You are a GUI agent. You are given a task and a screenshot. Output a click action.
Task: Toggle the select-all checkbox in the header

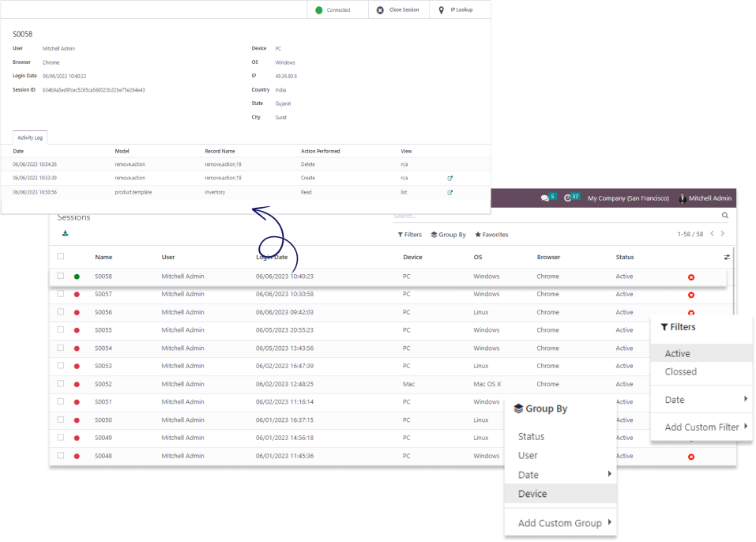[61, 257]
